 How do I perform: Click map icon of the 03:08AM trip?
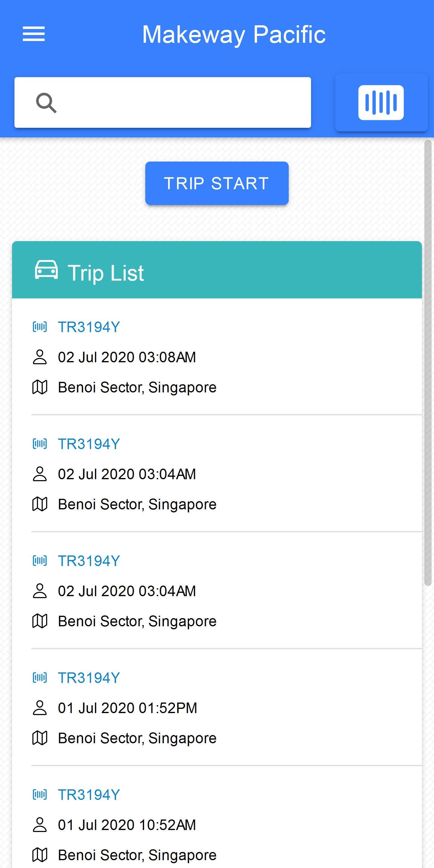pyautogui.click(x=40, y=387)
